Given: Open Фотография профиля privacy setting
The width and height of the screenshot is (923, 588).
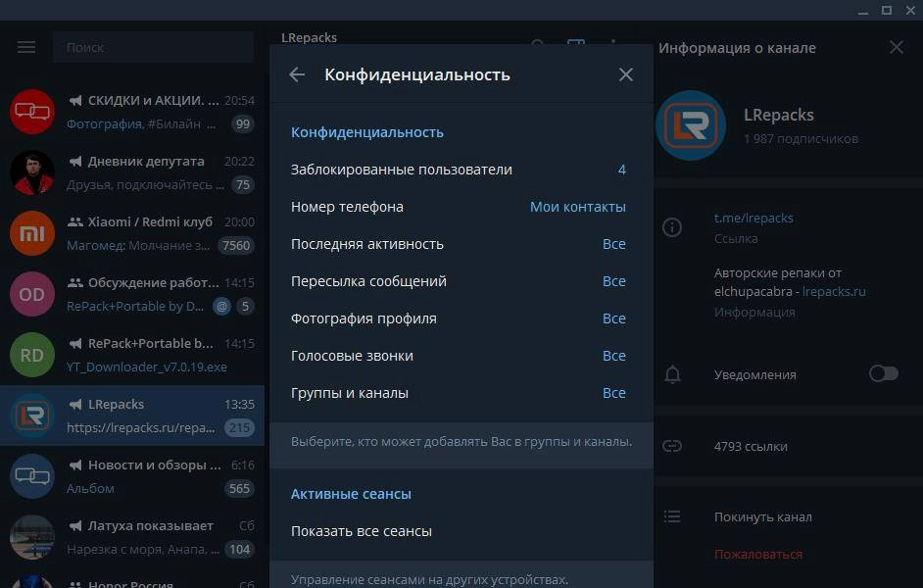Looking at the screenshot, I should [461, 318].
